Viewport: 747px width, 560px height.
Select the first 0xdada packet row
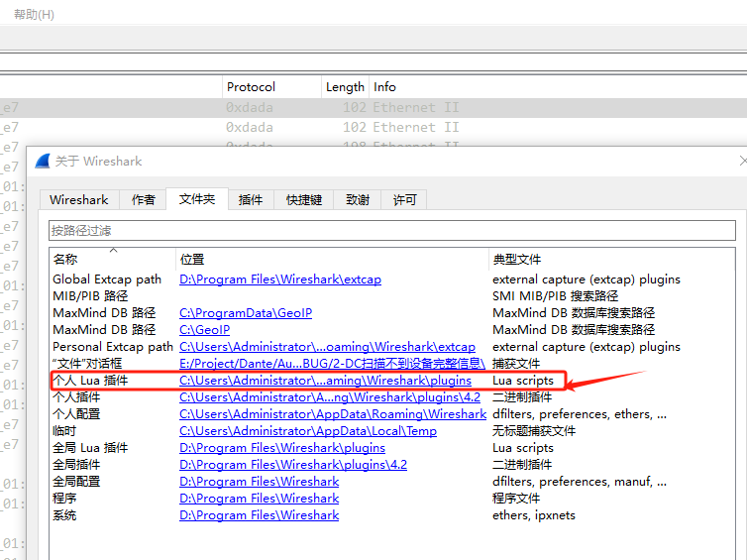(x=373, y=108)
